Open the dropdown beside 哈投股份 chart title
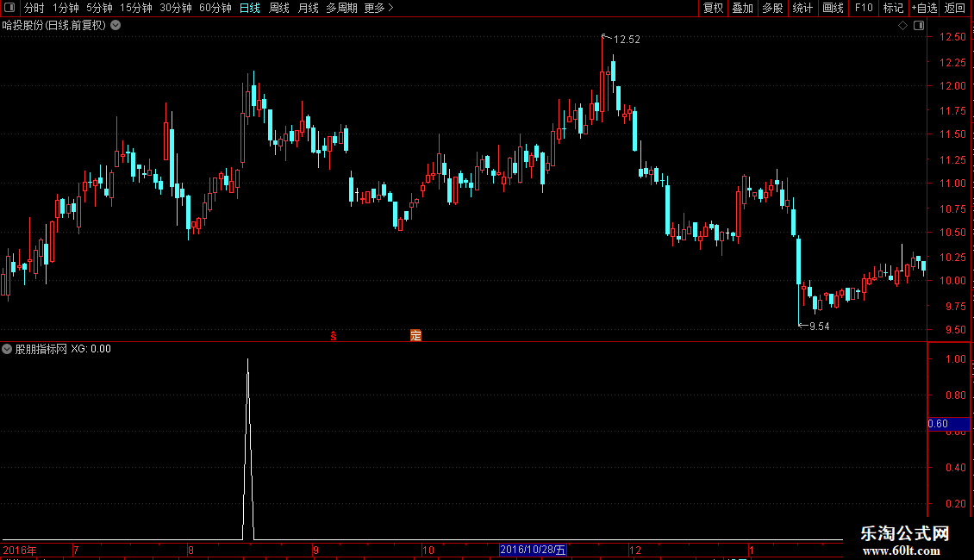974x560 pixels. [116, 26]
